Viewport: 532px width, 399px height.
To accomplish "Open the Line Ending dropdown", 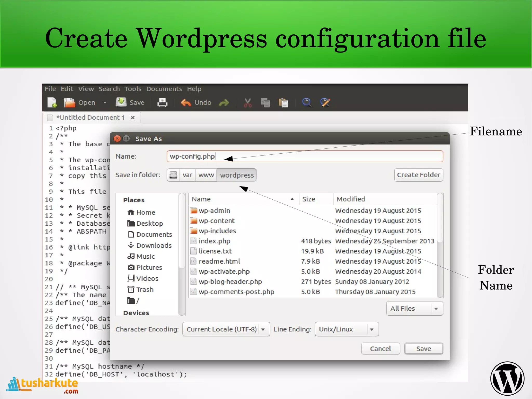I will (x=347, y=329).
